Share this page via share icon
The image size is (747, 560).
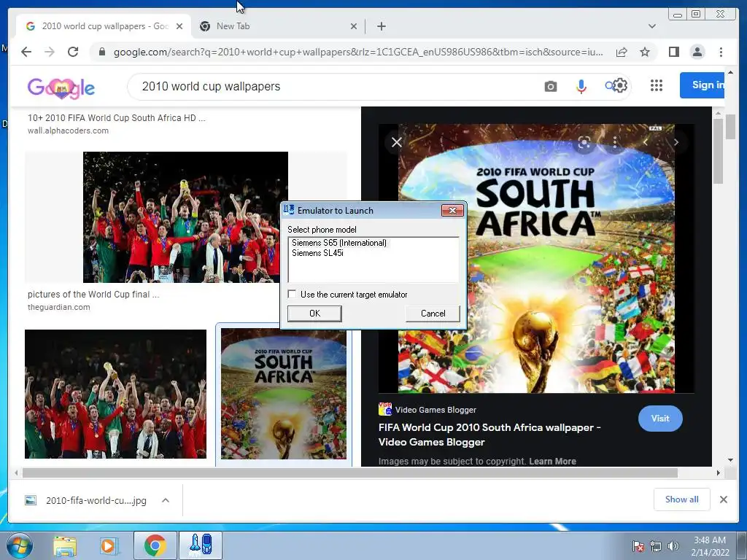pyautogui.click(x=622, y=52)
